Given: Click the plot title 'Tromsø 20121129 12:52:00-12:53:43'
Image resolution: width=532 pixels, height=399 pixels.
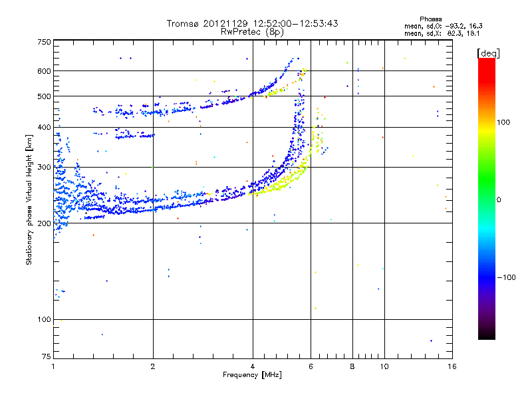Looking at the screenshot, I should click(252, 23).
